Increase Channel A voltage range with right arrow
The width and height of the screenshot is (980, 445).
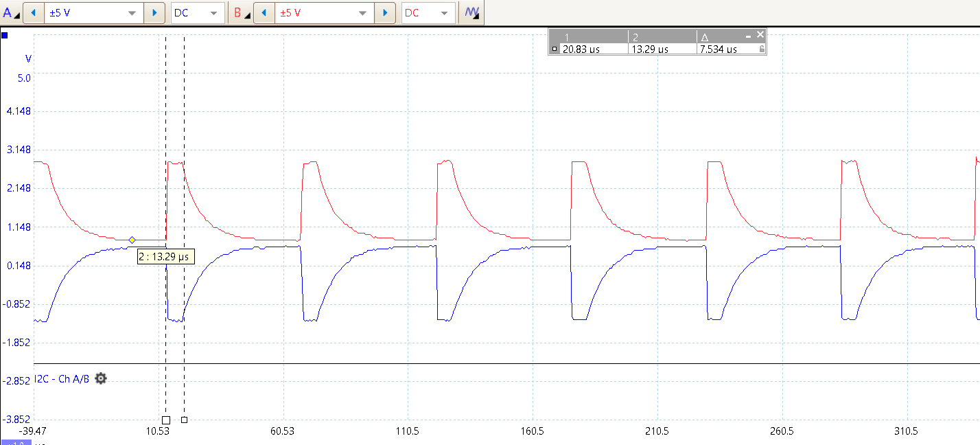coord(155,12)
